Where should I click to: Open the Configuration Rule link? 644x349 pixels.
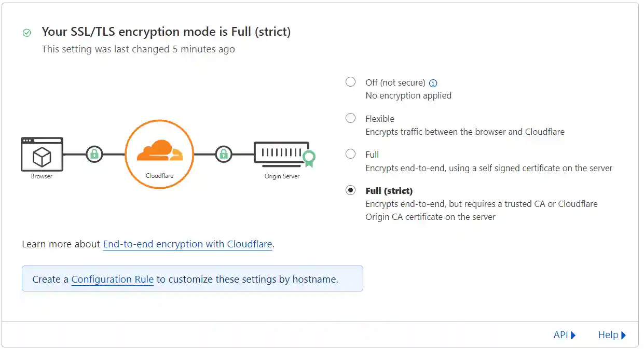pos(112,279)
